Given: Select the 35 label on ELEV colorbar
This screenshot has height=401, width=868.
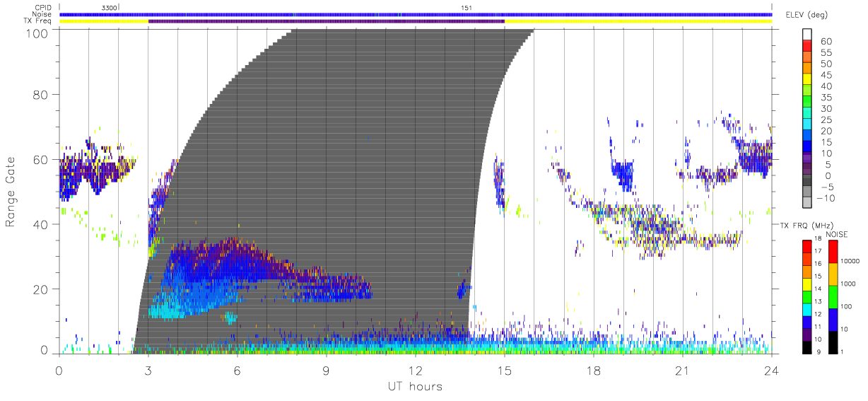Looking at the screenshot, I should pos(825,97).
